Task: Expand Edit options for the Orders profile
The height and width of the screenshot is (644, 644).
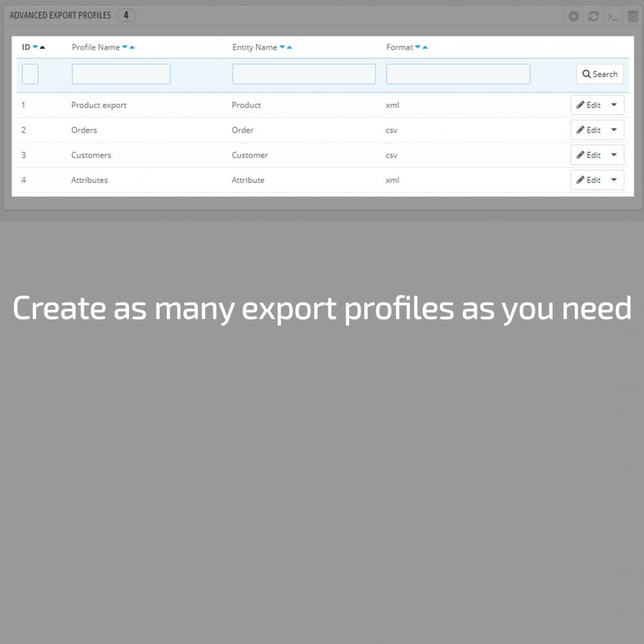Action: tap(613, 130)
